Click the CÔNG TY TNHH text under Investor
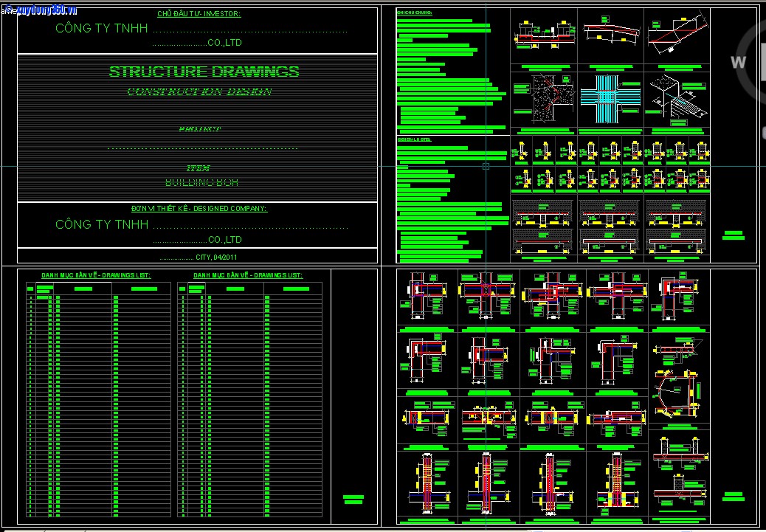 (102, 29)
